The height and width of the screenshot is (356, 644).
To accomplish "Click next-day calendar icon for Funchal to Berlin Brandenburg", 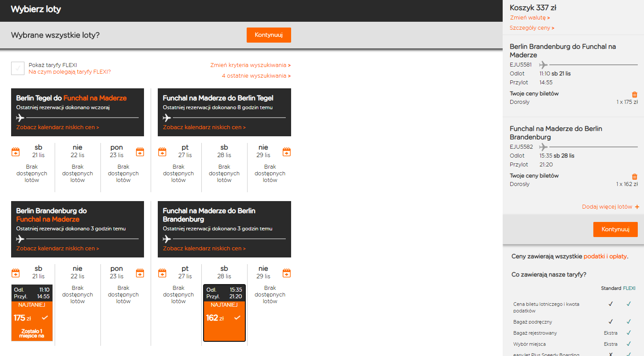I will (x=287, y=273).
